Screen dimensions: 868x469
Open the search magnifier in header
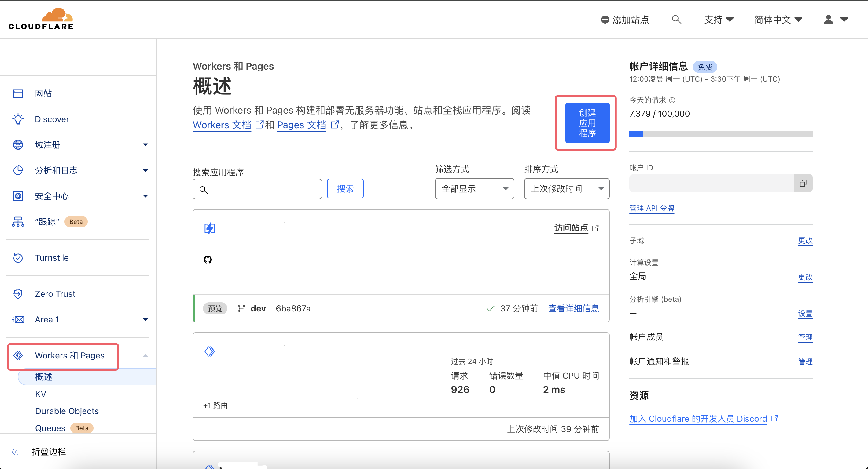click(676, 20)
